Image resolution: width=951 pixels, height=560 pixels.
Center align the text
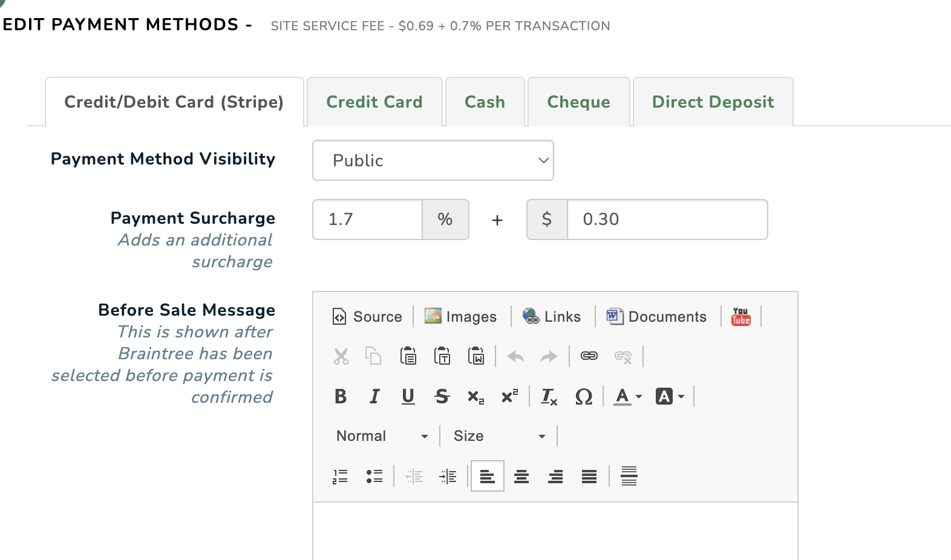[521, 477]
